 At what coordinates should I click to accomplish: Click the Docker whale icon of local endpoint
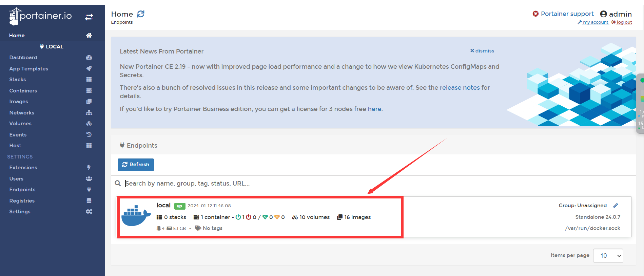(136, 215)
